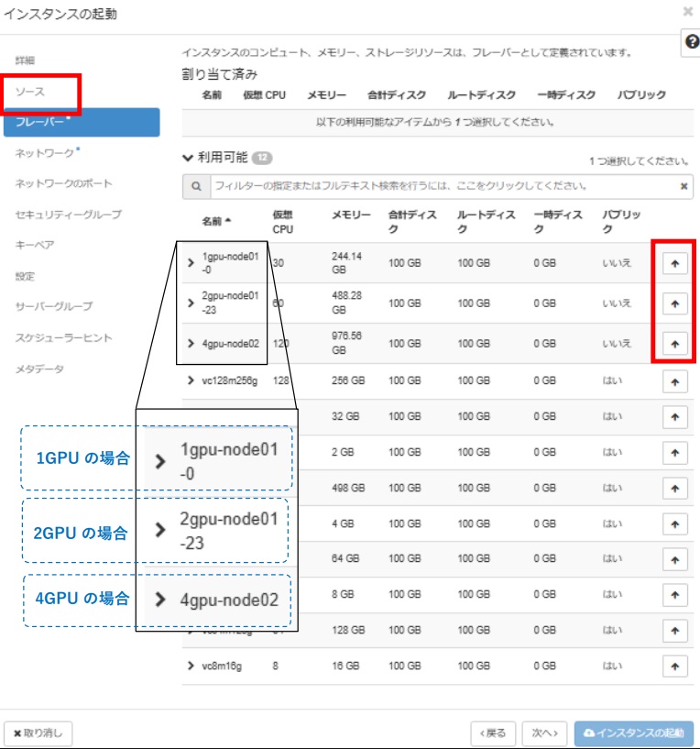Click the 取り消し cancel button
The width and height of the screenshot is (700, 749).
(x=38, y=733)
